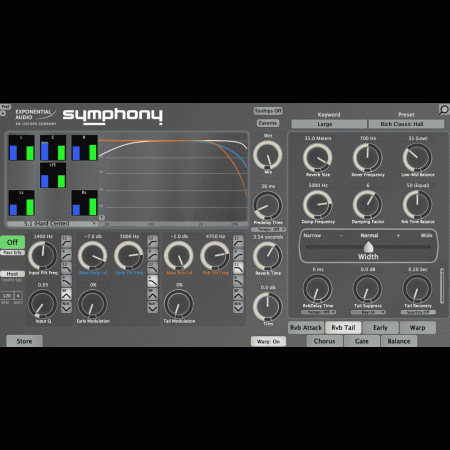Select band-pass icon in early filter column
The height and width of the screenshot is (450, 450).
pos(153,294)
